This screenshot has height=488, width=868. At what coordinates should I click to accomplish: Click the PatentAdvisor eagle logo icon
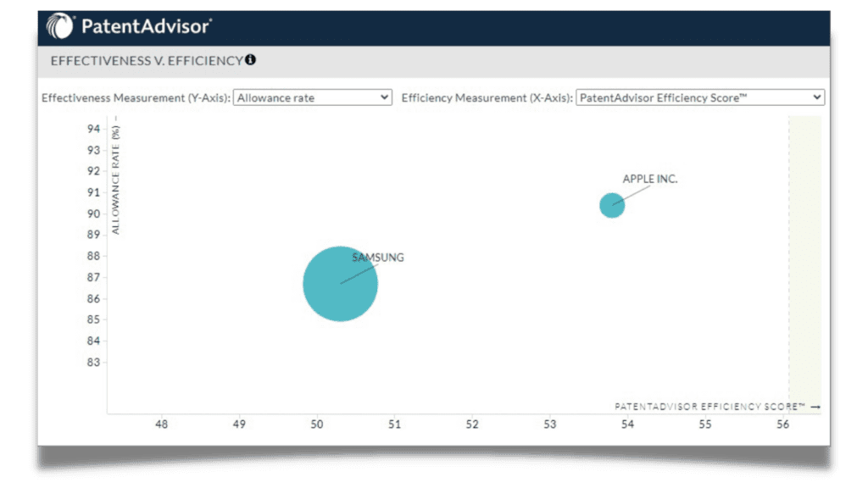coord(58,25)
